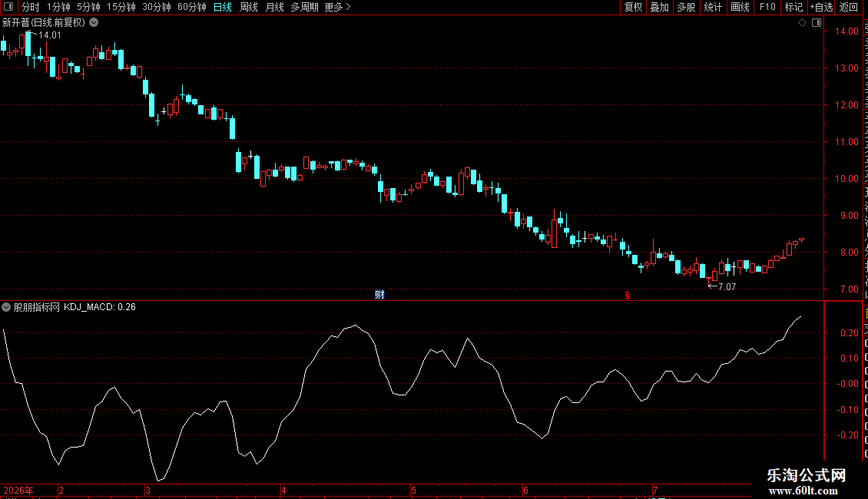This screenshot has width=868, height=499.
Task: Click the 叠加 overlay button
Action: (x=660, y=7)
